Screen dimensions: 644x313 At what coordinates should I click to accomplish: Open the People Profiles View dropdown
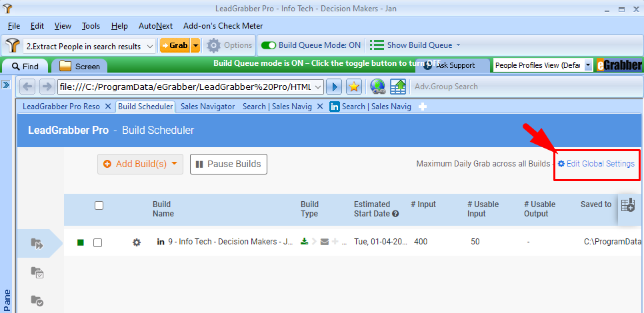click(x=589, y=65)
